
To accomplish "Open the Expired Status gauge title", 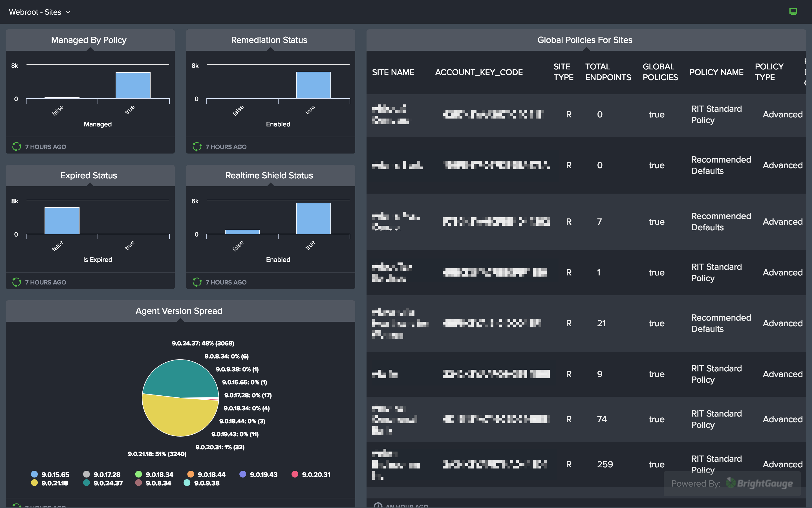I will (x=89, y=175).
